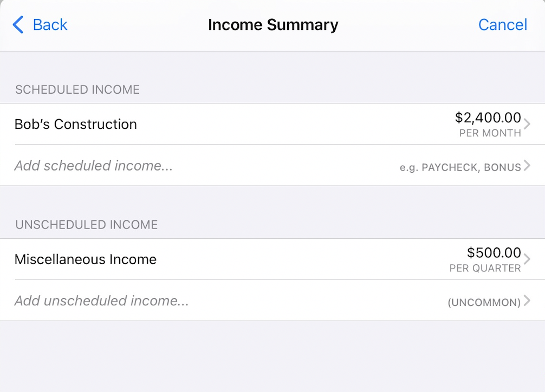Viewport: 545px width, 392px height.
Task: Click Add scheduled income placeholder
Action: point(94,166)
